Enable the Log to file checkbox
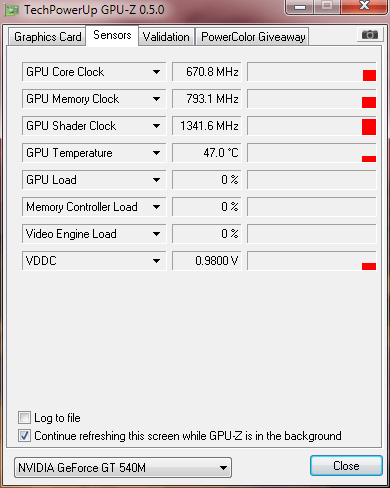The image size is (390, 488). click(24, 417)
